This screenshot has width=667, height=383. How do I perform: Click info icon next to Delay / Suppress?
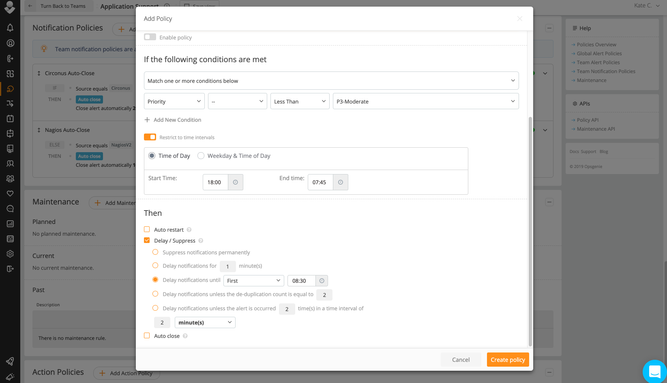[x=201, y=240]
